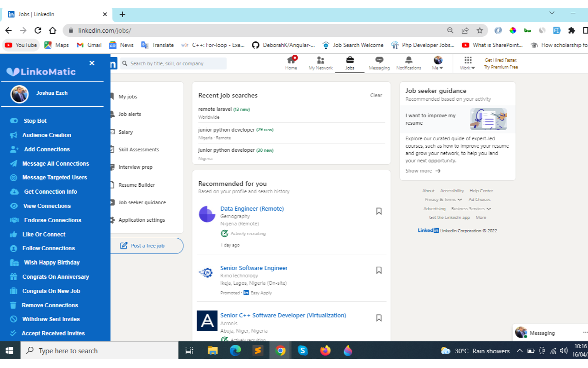The width and height of the screenshot is (588, 368).
Task: Open the Messaging overlay header
Action: pos(550,333)
